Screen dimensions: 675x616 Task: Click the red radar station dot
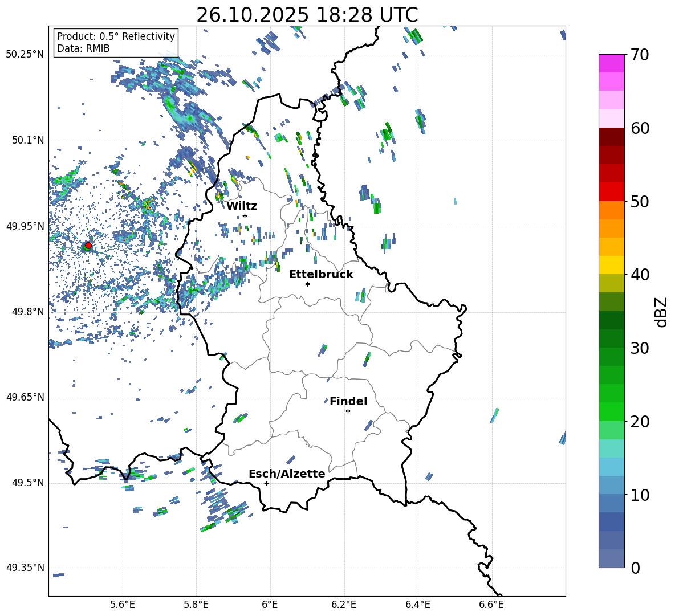[88, 246]
